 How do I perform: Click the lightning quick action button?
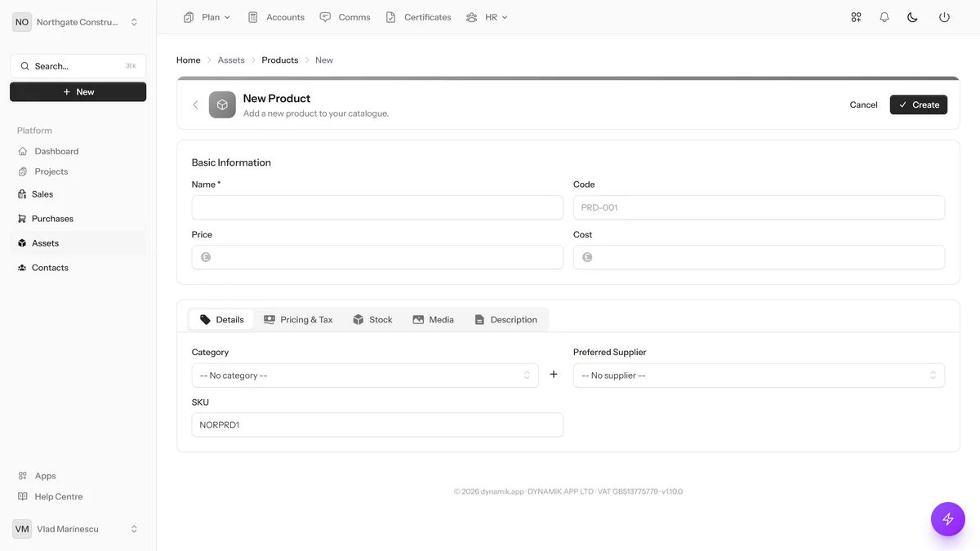[x=948, y=519]
